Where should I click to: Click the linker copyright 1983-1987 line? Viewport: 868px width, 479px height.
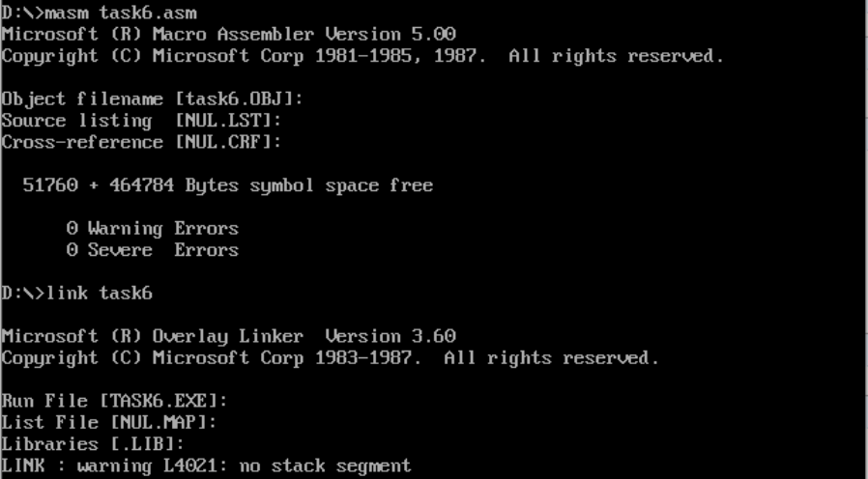[x=329, y=357]
